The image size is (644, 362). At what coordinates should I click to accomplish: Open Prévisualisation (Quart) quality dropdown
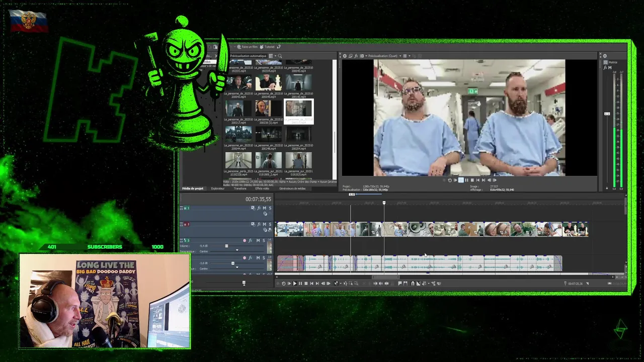tap(400, 56)
